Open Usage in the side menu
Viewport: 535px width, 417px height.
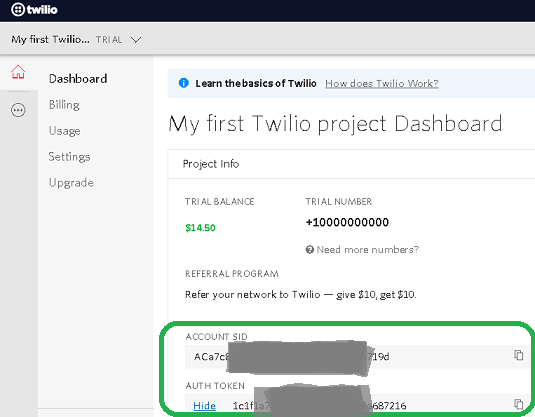64,131
